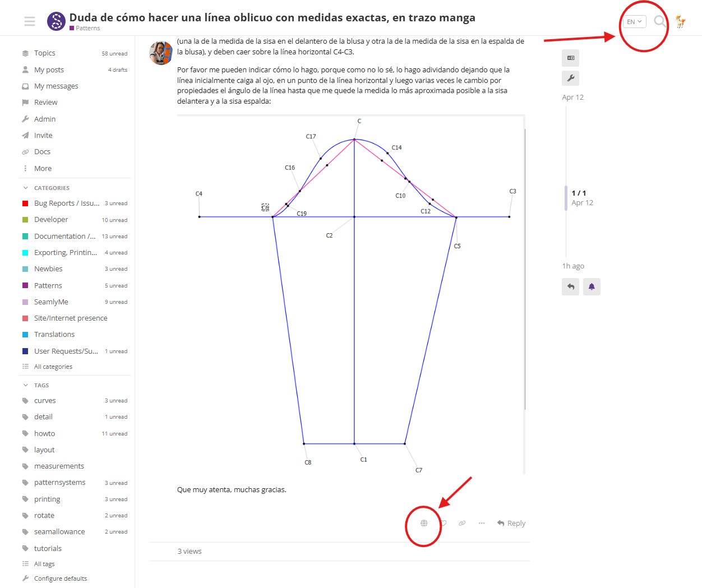Screen dimensions: 702x588
Task: Like the post with the heart icon
Action: (x=444, y=523)
